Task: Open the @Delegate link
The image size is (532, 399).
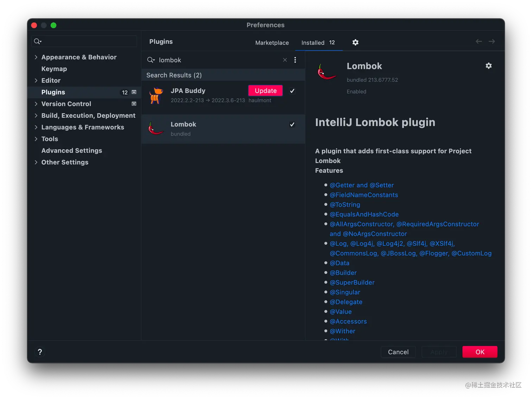Action: [346, 302]
